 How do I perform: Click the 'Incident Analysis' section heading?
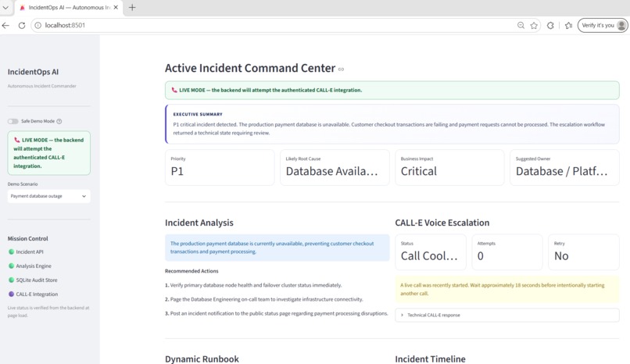[x=199, y=223]
